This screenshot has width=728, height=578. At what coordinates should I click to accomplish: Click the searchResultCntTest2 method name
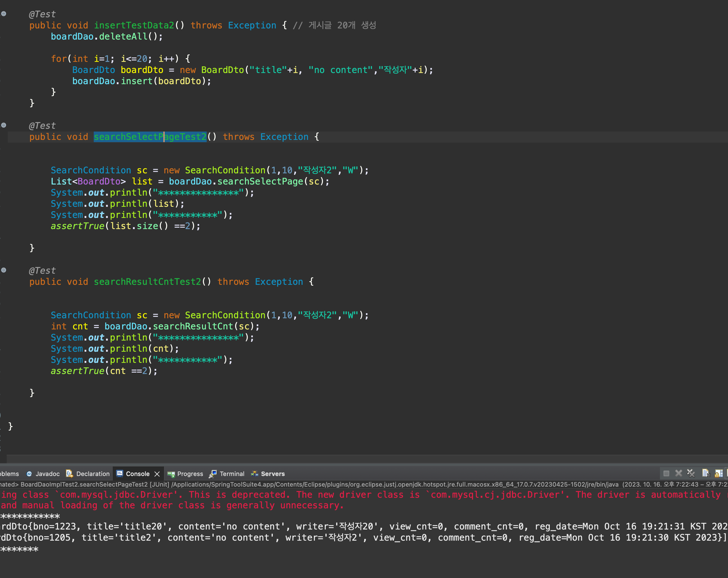(147, 282)
